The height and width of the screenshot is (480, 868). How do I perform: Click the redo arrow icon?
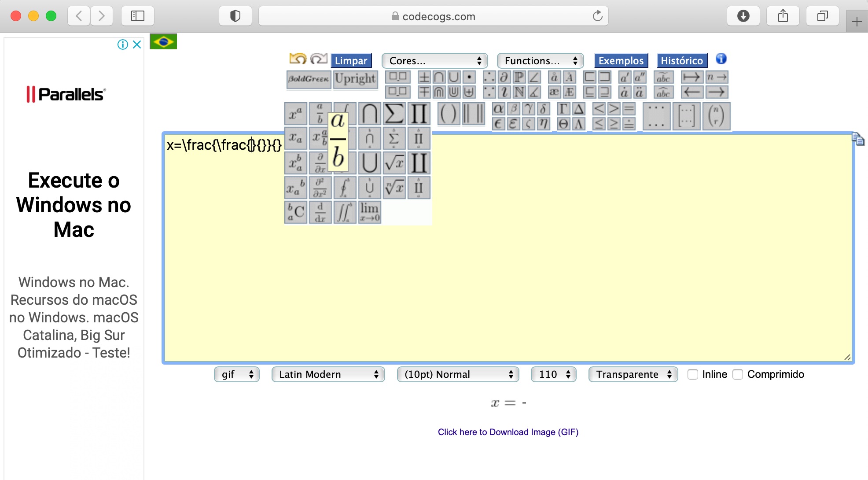point(319,59)
